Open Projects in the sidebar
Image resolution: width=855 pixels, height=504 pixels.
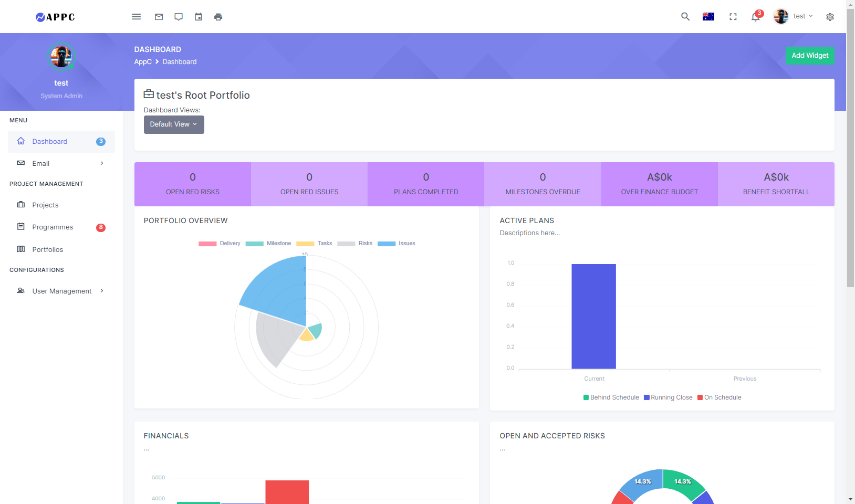click(x=45, y=205)
